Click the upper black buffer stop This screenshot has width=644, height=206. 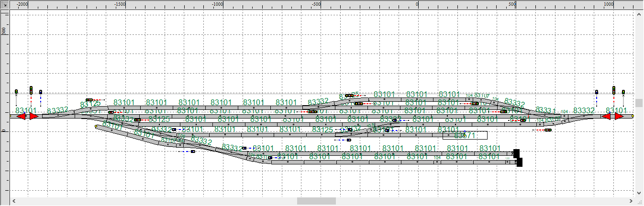click(516, 153)
